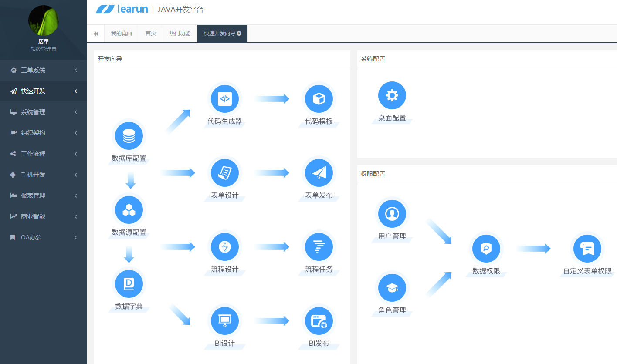617x364 pixels.
Task: Click the 快速开发 paper plane sidebar icon
Action: pos(14,91)
